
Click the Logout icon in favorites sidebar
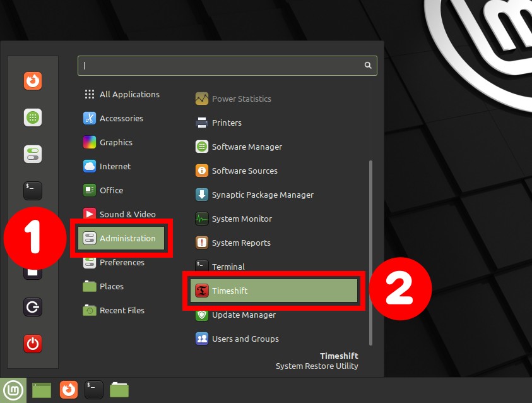[x=33, y=307]
